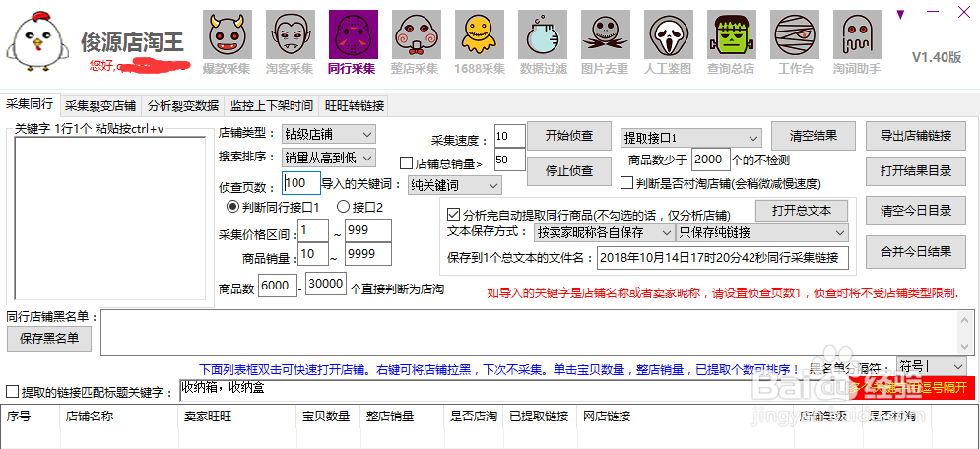Click the 文件名 field with 2018年10月14日
980x449 pixels.
click(x=723, y=257)
